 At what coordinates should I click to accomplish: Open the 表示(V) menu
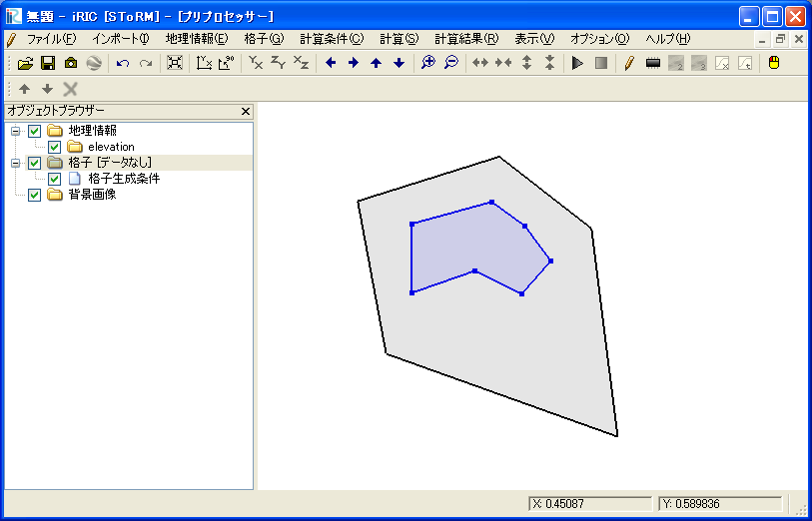click(x=534, y=39)
